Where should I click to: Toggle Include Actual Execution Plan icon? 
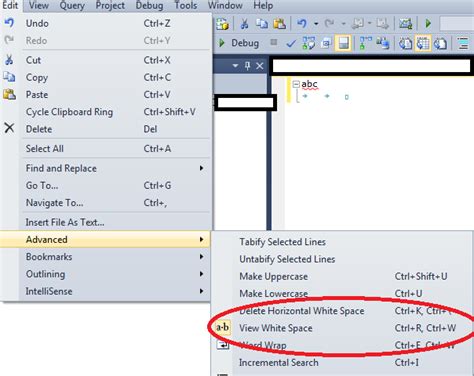point(366,43)
